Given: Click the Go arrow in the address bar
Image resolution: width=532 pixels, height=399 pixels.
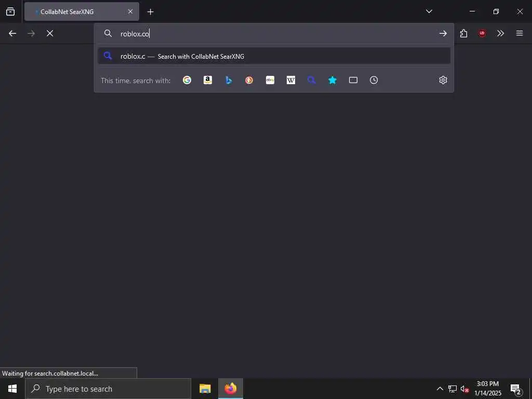Looking at the screenshot, I should click(x=443, y=33).
